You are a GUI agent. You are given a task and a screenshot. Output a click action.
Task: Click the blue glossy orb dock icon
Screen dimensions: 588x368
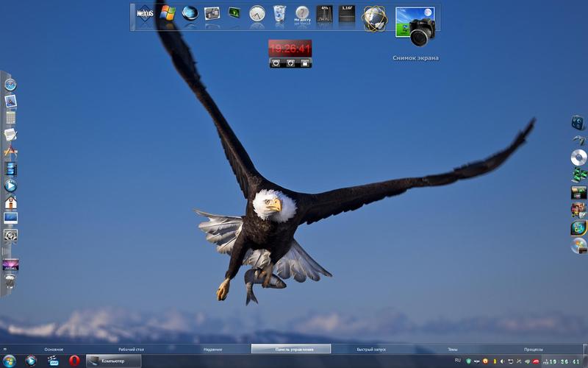point(190,13)
